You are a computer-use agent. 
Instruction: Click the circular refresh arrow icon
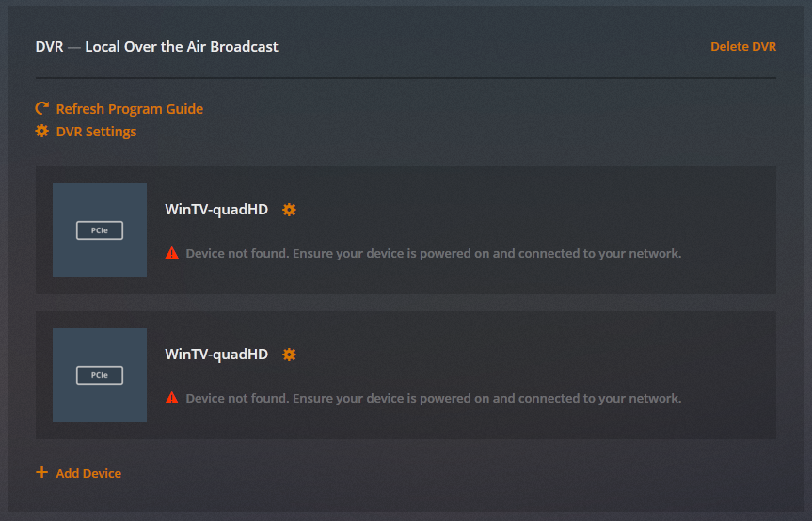(x=42, y=108)
